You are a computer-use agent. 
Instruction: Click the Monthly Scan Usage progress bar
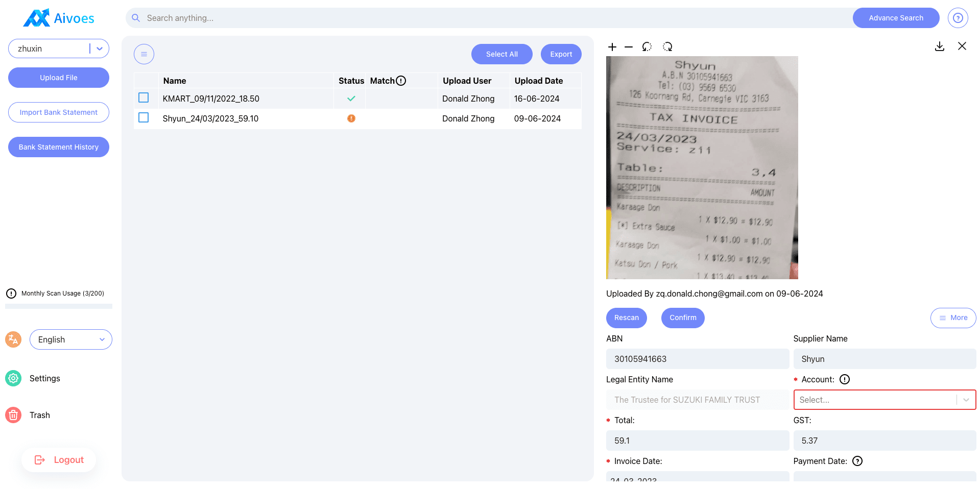click(x=59, y=306)
